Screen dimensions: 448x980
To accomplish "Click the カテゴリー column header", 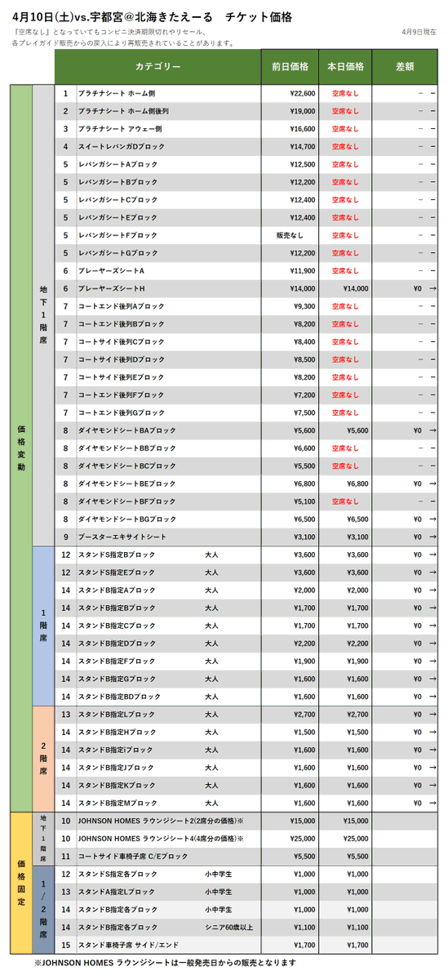I will point(158,67).
